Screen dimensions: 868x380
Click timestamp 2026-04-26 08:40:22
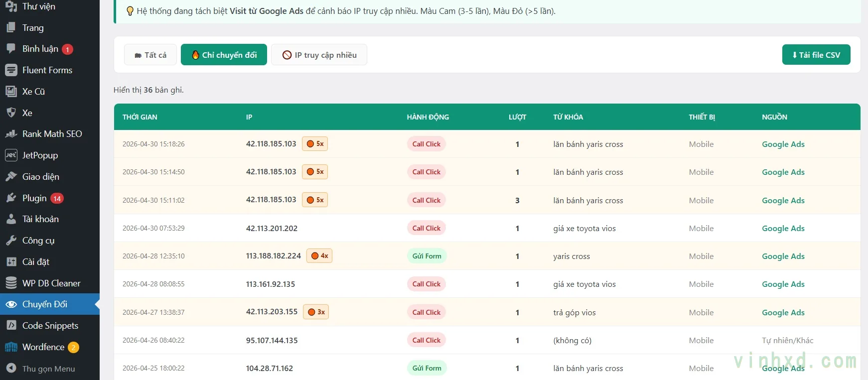click(x=153, y=340)
